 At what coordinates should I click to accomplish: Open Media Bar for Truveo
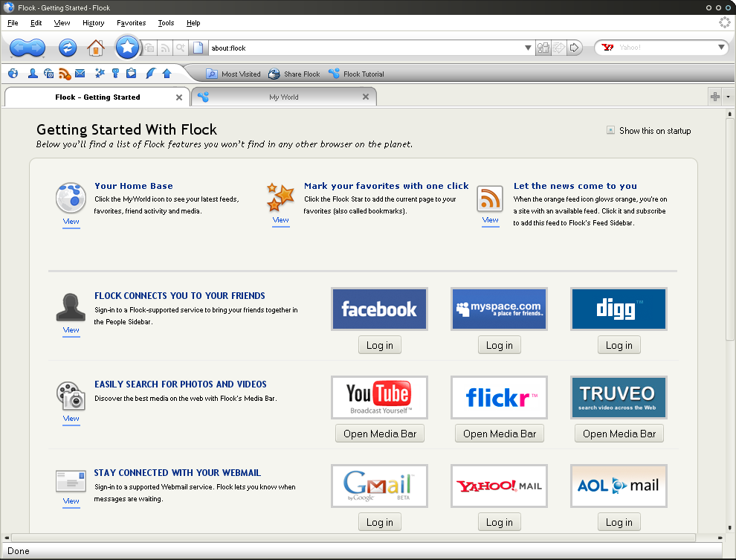(x=619, y=434)
